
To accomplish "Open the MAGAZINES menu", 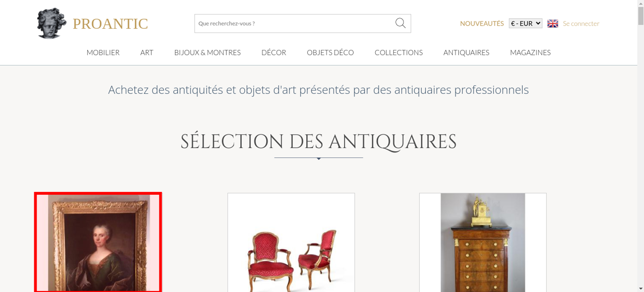I will [x=530, y=52].
